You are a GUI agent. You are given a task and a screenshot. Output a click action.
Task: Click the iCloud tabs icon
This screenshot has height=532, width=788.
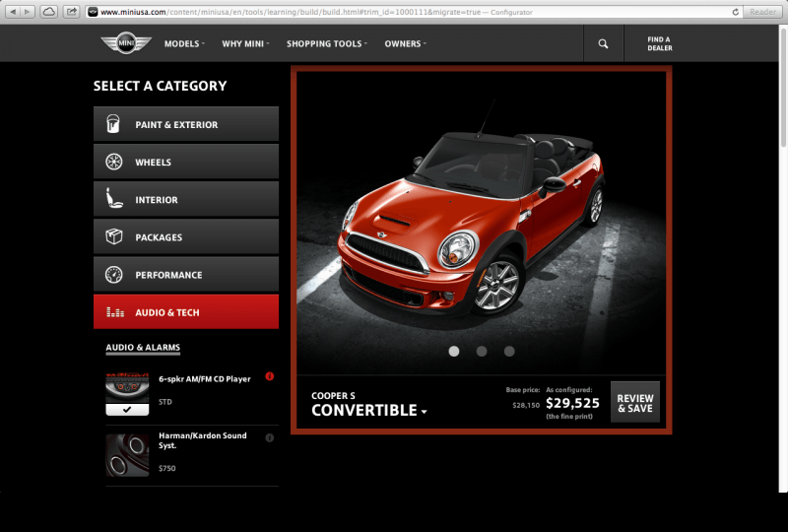tap(48, 12)
